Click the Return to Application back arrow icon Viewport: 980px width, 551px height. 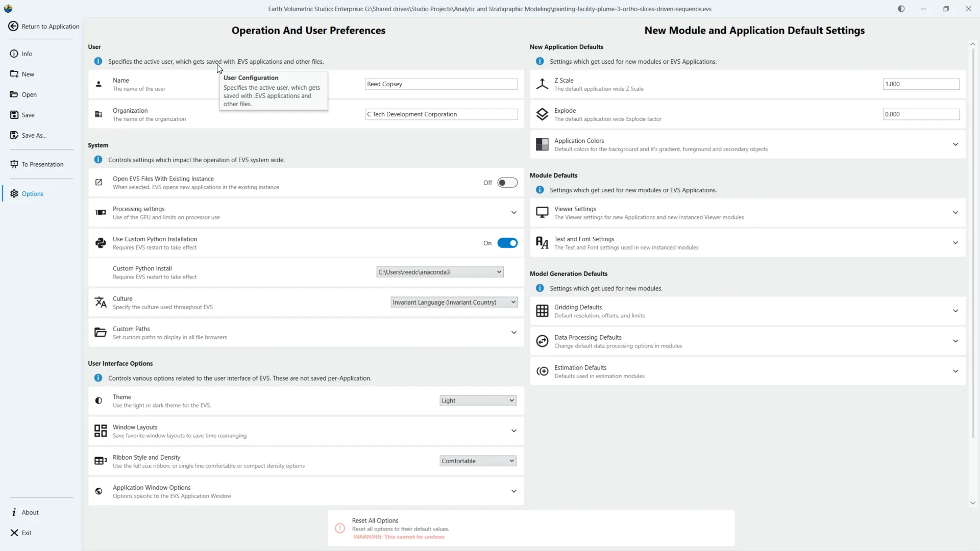coord(13,27)
